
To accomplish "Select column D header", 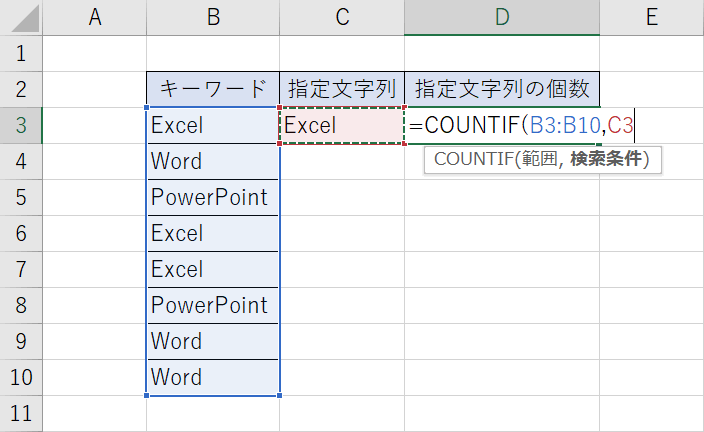I will coord(502,18).
